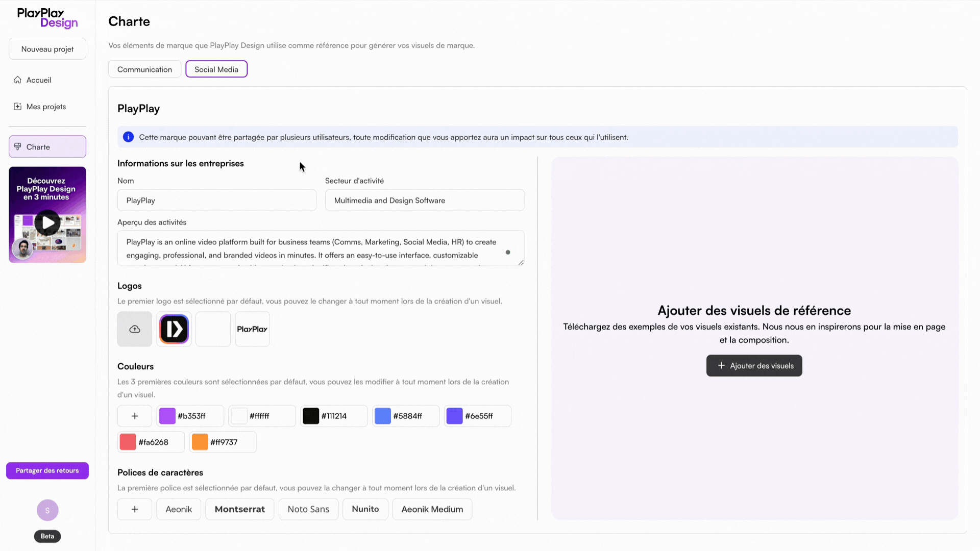Select the orange #ff9737 color swatch
This screenshot has height=551, width=980.
pos(200,442)
